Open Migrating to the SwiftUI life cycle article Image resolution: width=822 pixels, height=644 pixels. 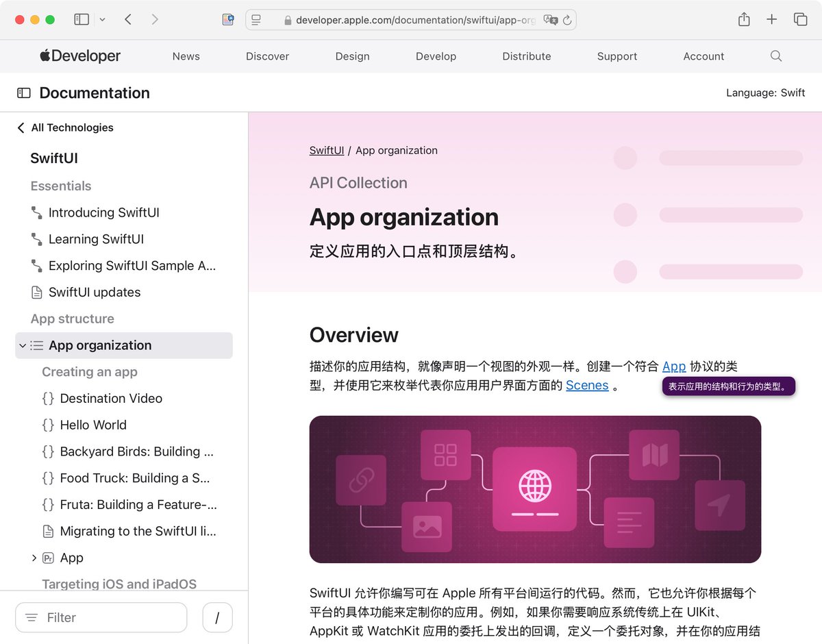138,531
